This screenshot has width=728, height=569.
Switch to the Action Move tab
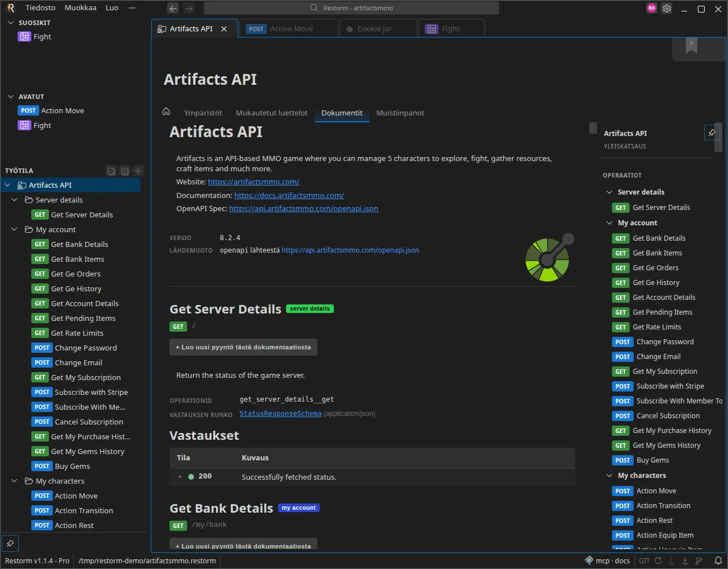coord(288,29)
